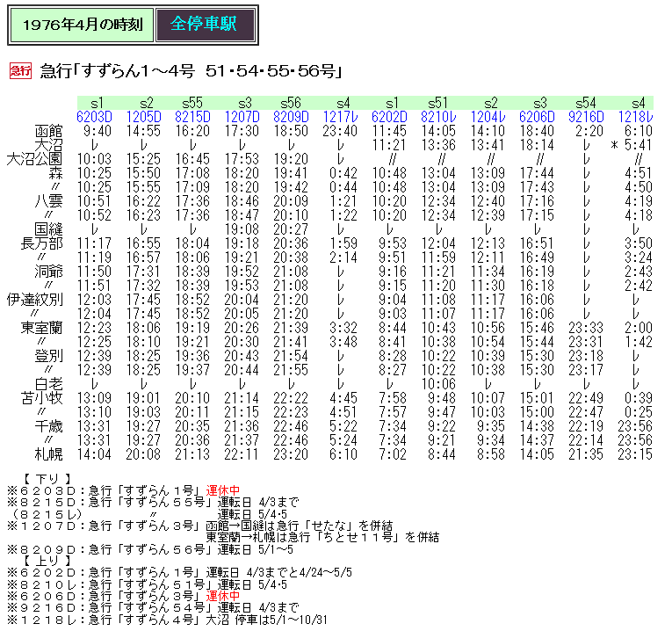Screen dimensions: 672x631
Task: Select the s54 column header
Action: point(586,104)
